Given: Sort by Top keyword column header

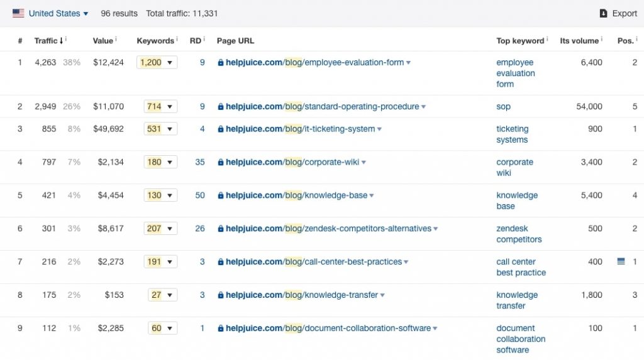Looking at the screenshot, I should pyautogui.click(x=520, y=41).
